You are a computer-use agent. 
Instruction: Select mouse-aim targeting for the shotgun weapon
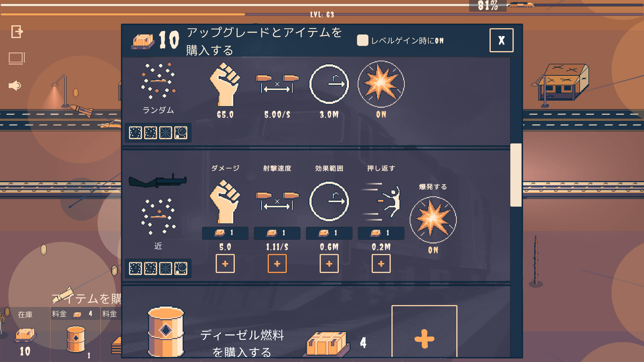(181, 268)
